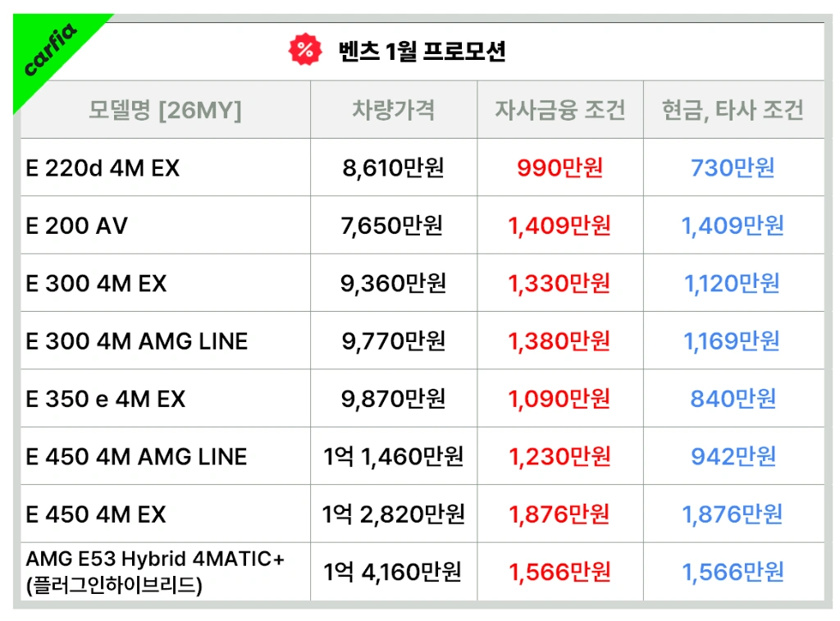
Task: Click the 7,650만원 price cell
Action: coord(392,226)
